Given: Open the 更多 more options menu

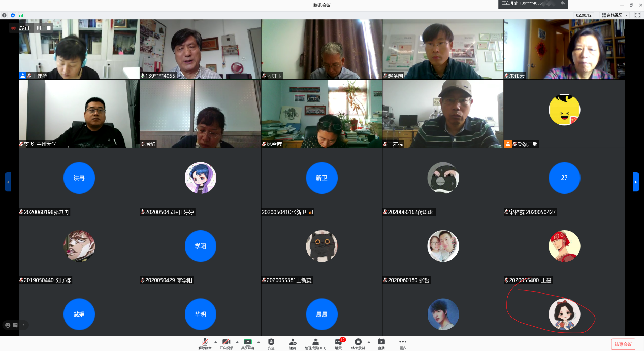Looking at the screenshot, I should point(403,344).
